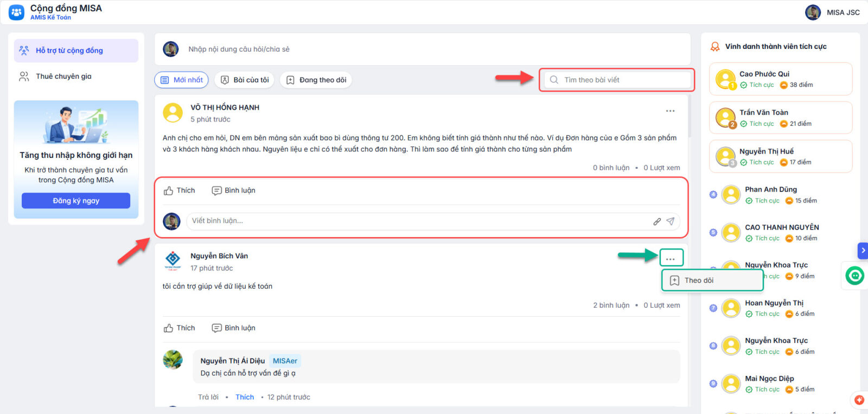Click the name "Hoan Nguyễn Thị"
868x414 pixels.
click(774, 303)
